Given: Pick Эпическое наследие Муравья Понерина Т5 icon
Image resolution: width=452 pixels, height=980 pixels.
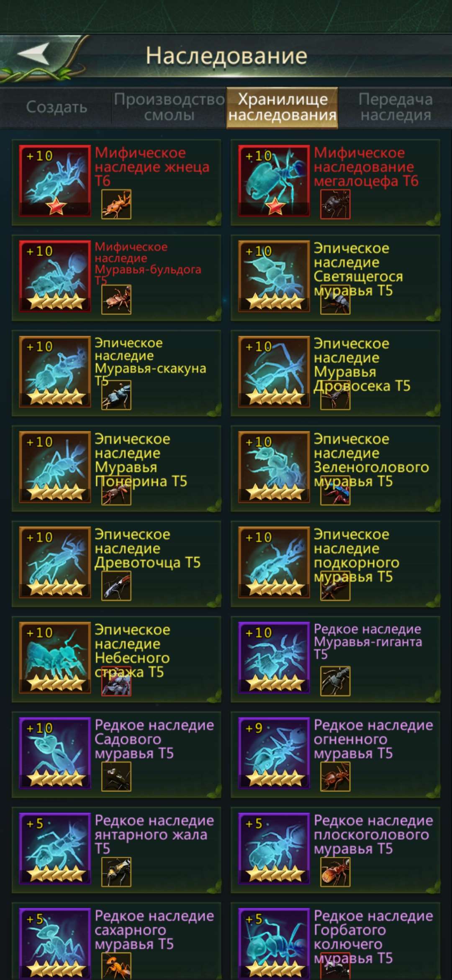Looking at the screenshot, I should 55,467.
